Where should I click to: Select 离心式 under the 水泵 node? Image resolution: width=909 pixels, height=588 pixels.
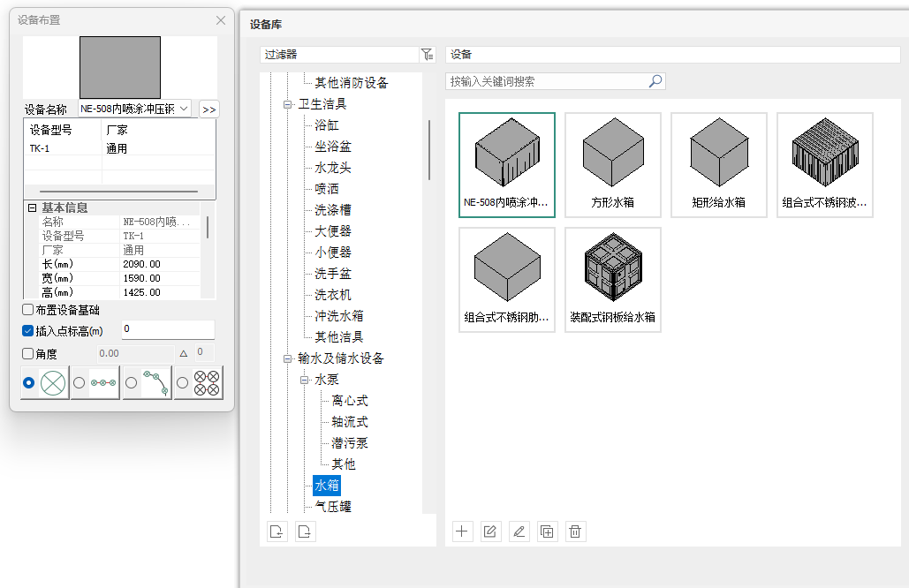(x=349, y=401)
